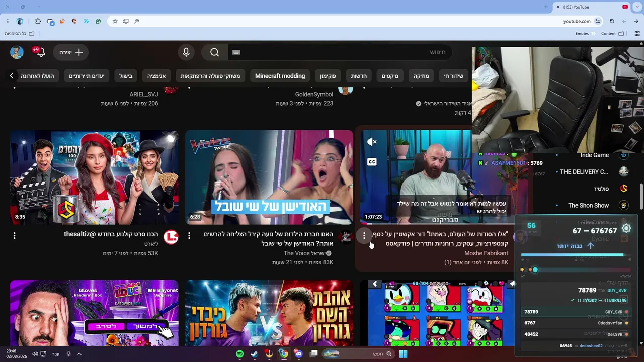Open the YouTube account avatar menu
Image resolution: width=644 pixels, height=362 pixels.
coord(17,52)
